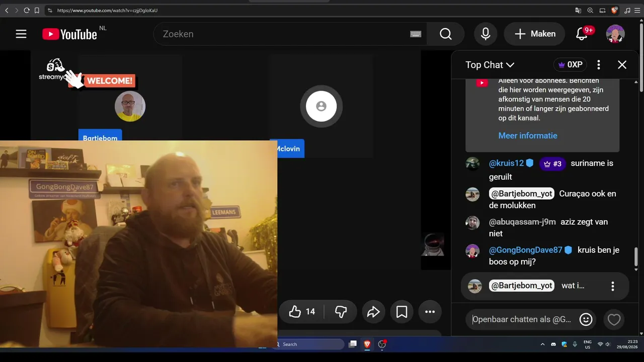Click the search magnifier button

(446, 34)
